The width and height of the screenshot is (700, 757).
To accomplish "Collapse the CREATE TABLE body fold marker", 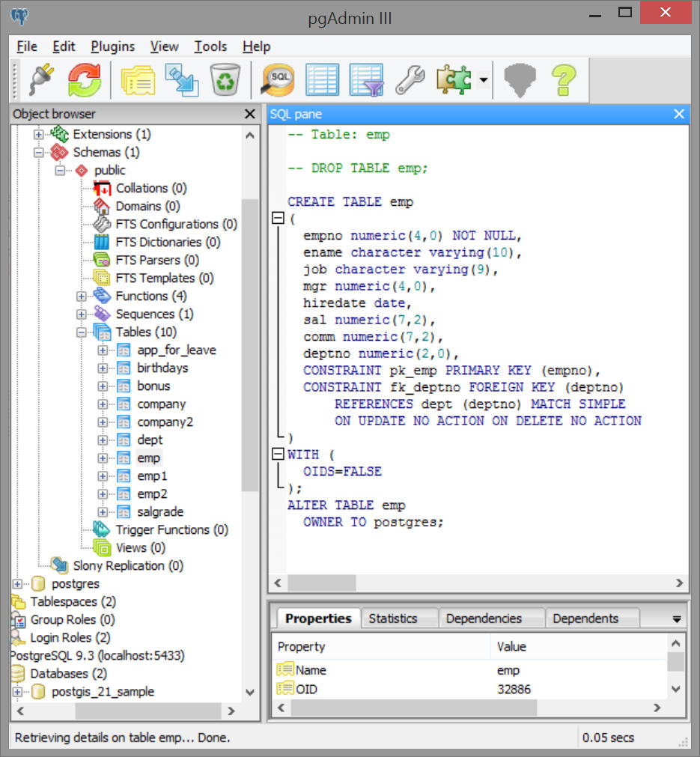I will click(278, 219).
